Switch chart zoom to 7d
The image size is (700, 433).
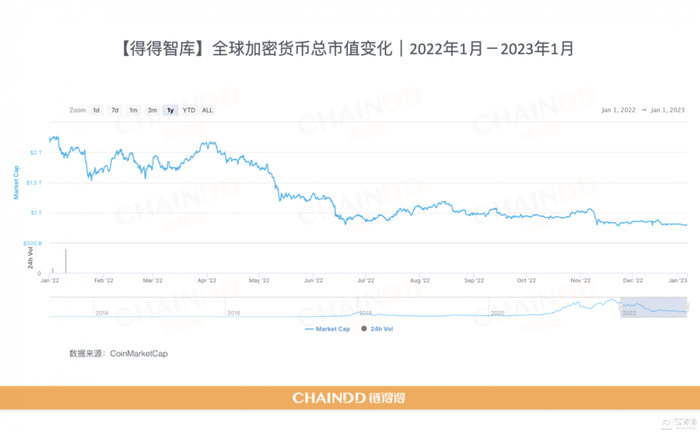(115, 110)
